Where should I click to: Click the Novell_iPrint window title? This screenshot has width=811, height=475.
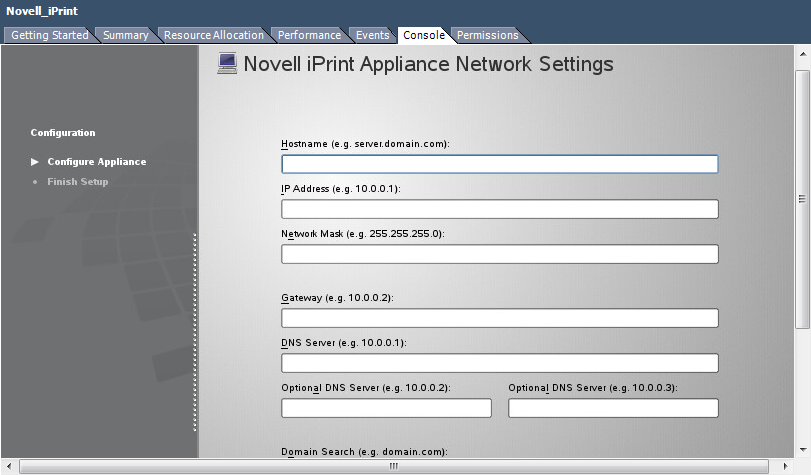(x=42, y=11)
